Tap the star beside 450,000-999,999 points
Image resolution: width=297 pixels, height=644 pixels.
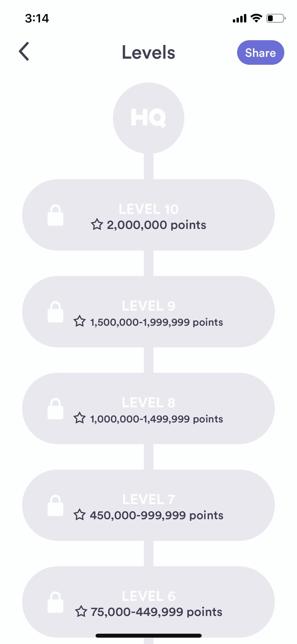coord(79,515)
